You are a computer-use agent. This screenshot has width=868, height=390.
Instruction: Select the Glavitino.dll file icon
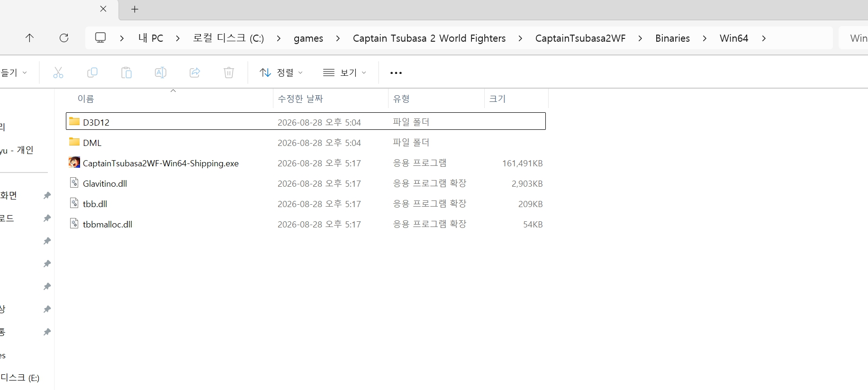click(x=74, y=182)
